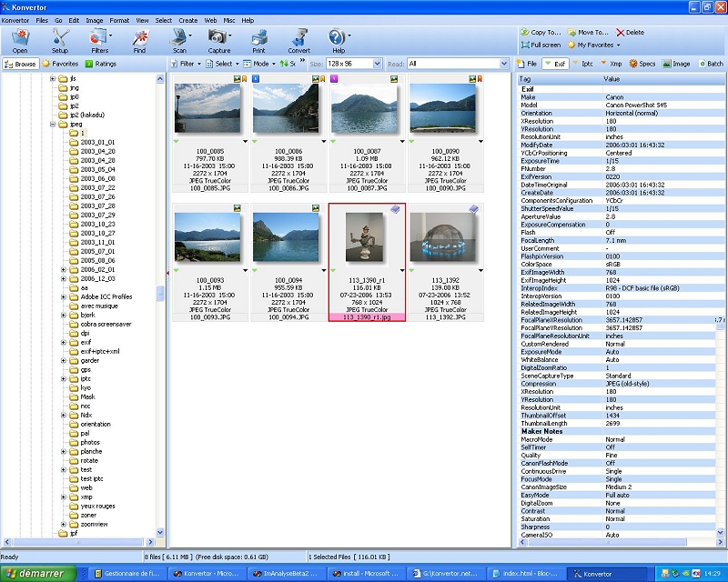Viewport: 728px width, 582px height.
Task: Click the Copy To... button
Action: point(541,32)
